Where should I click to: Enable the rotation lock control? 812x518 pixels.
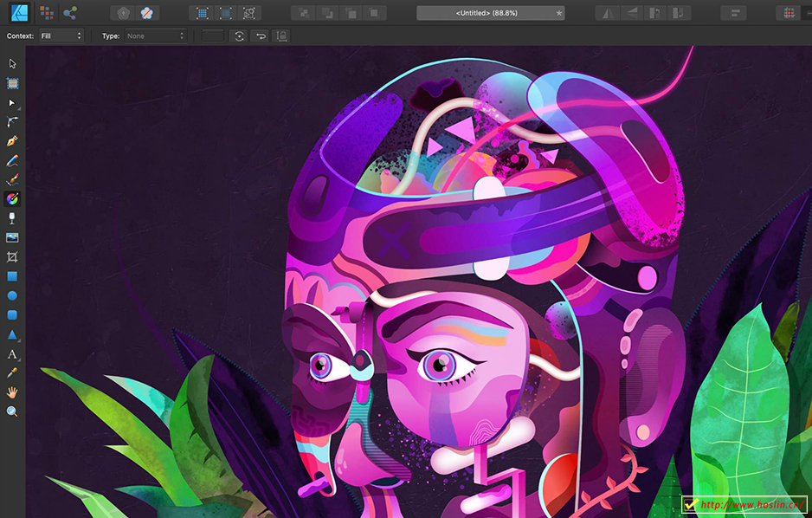click(281, 36)
